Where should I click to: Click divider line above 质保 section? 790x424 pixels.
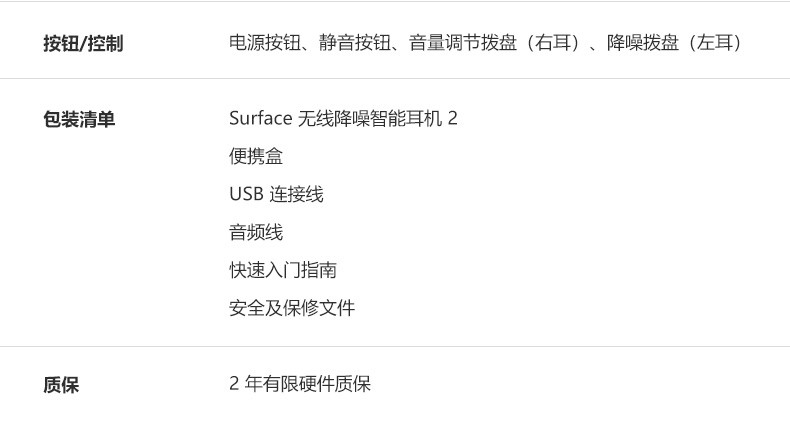[x=395, y=346]
